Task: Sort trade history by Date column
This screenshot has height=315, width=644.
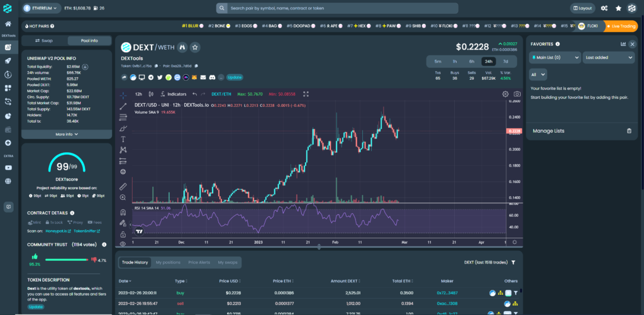Action: point(125,281)
